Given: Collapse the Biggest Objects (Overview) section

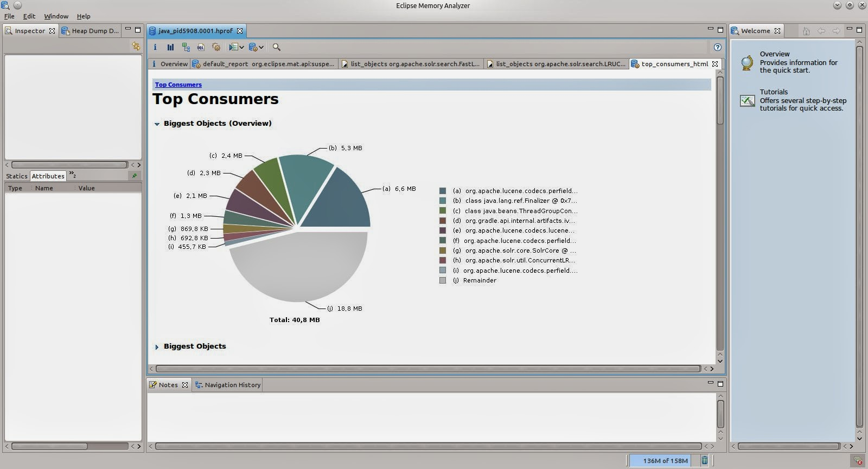Looking at the screenshot, I should (x=157, y=124).
